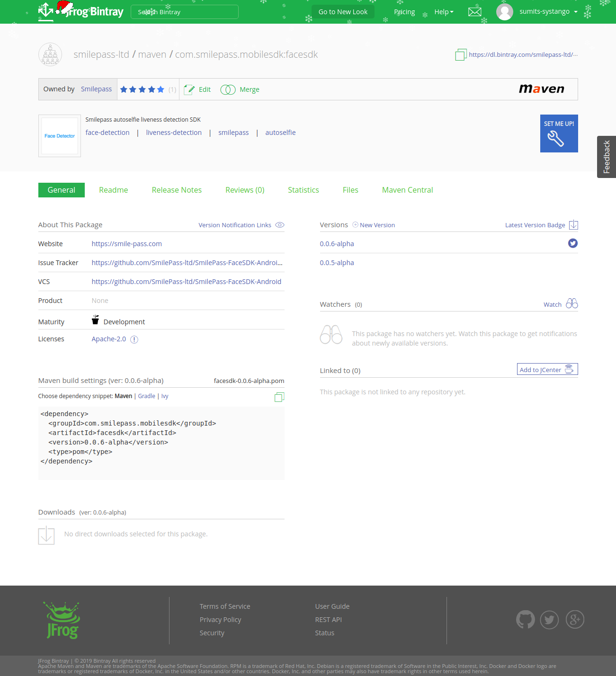Click the user avatar icon
This screenshot has height=676, width=616.
(x=505, y=12)
